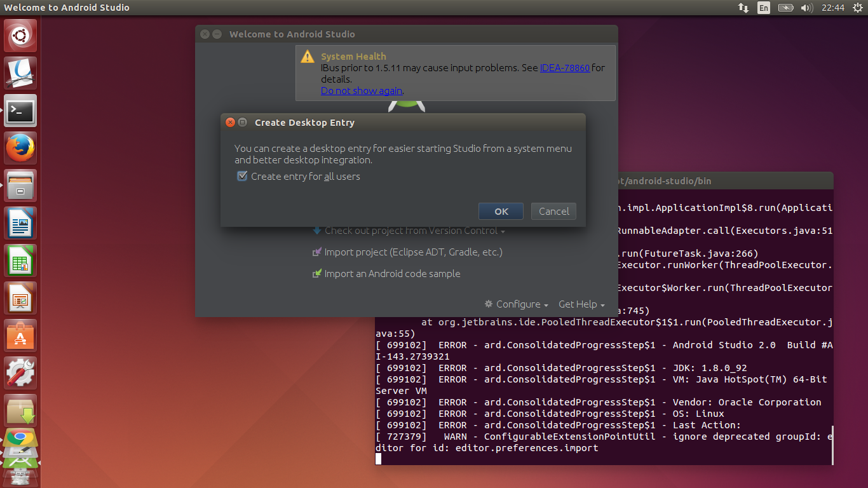This screenshot has width=868, height=488.
Task: Open the IDEA-78860 issue link
Action: pyautogui.click(x=565, y=67)
